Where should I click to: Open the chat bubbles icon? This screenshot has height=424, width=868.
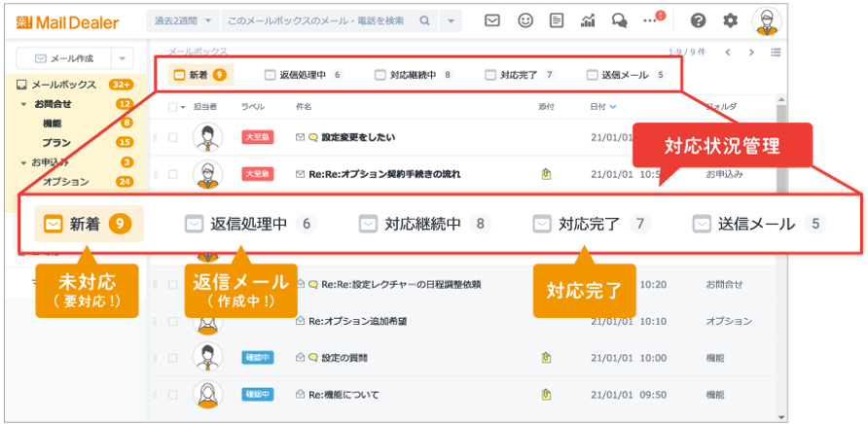620,20
